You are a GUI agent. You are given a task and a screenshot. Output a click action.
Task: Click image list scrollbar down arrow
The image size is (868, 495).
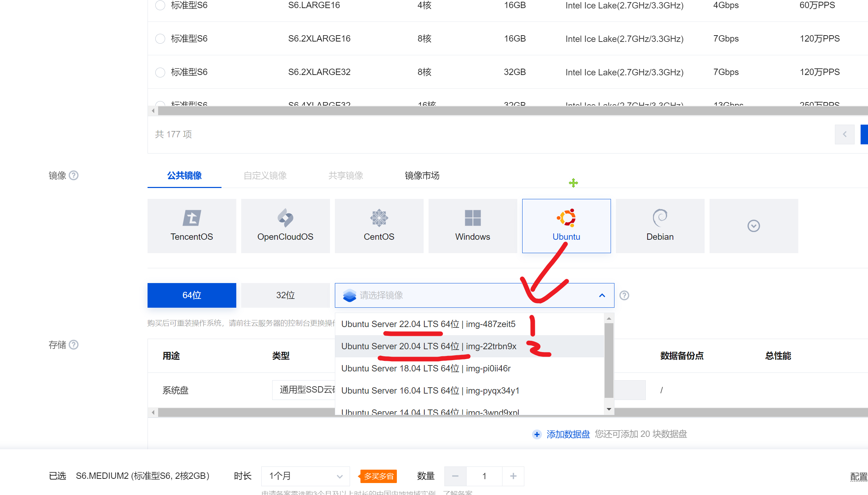609,409
